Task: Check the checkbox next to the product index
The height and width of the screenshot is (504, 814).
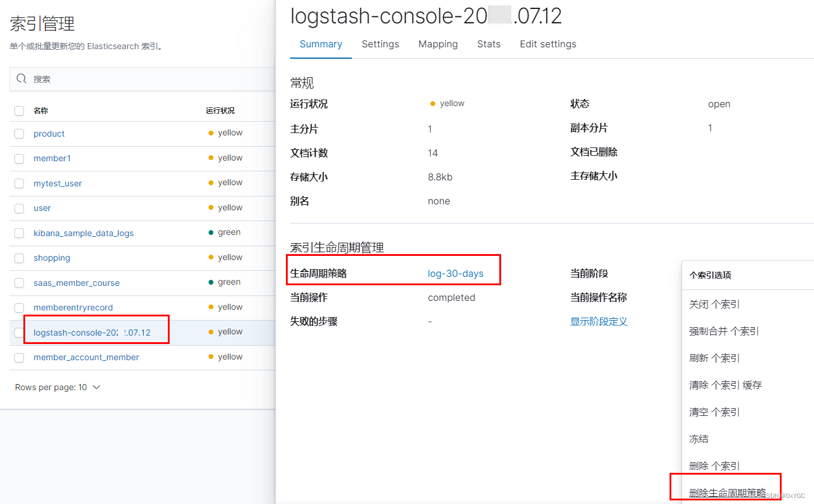Action: point(19,133)
